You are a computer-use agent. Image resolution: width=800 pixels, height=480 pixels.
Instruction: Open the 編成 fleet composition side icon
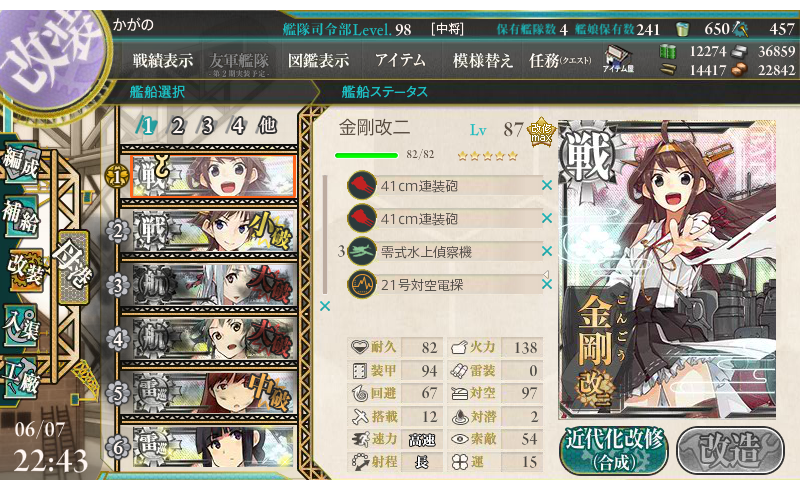point(20,163)
